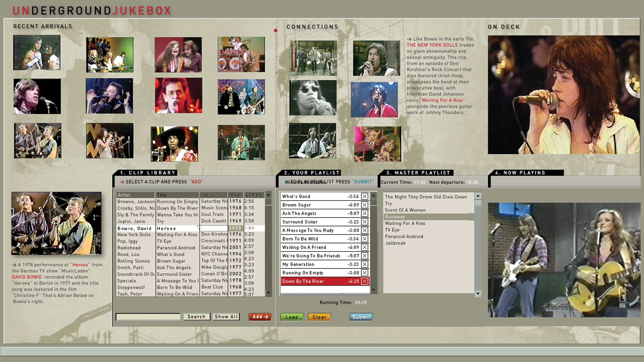This screenshot has width=644, height=362.
Task: Click the Clip Library scroll up arrow
Action: click(268, 195)
